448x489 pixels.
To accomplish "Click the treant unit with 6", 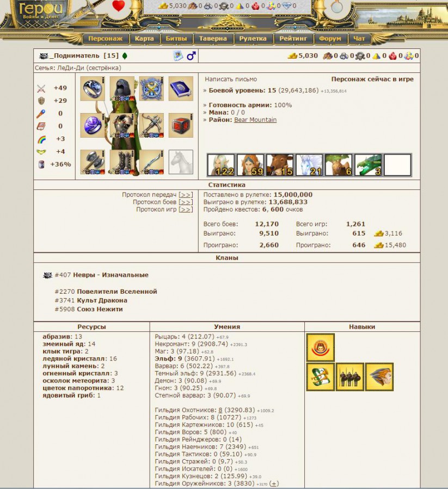I will [x=339, y=165].
